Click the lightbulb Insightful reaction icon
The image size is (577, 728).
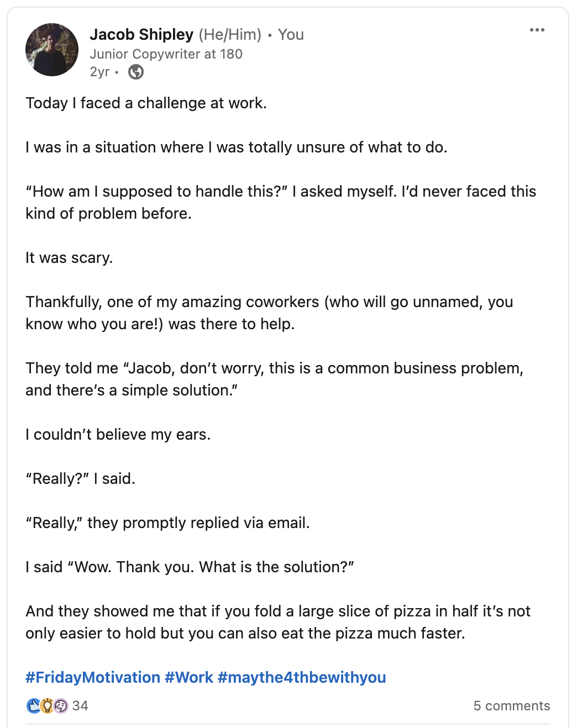47,705
